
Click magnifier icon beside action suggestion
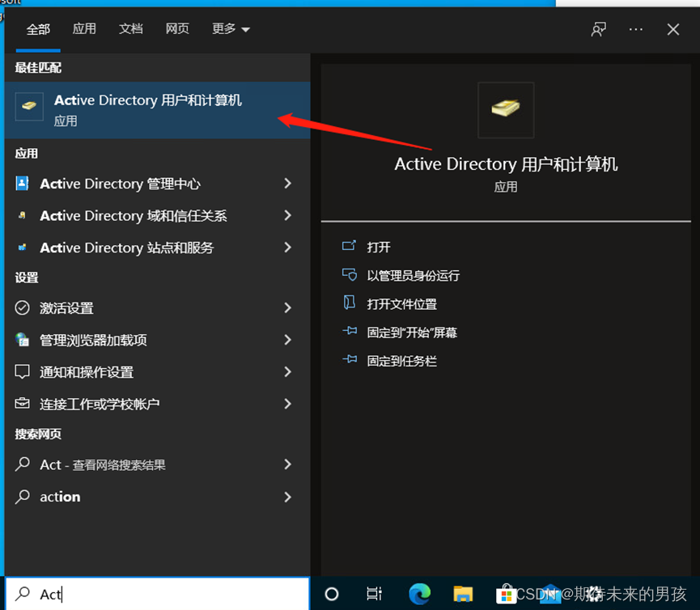click(22, 497)
